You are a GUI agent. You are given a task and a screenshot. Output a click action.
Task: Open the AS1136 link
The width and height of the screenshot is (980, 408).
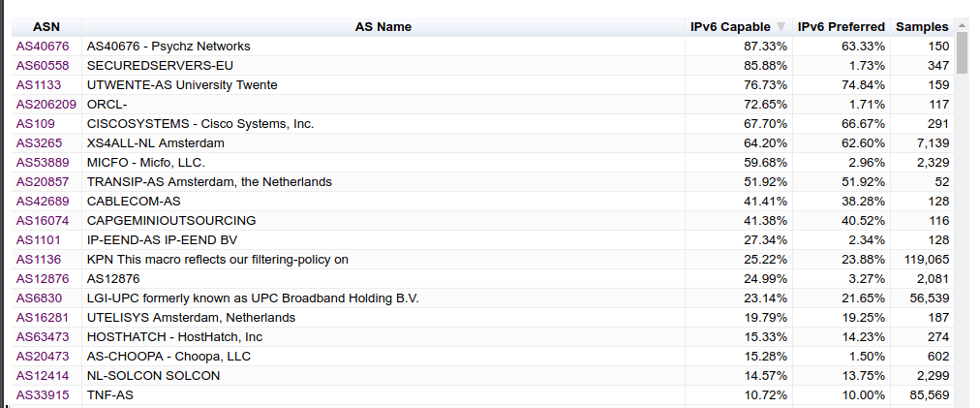click(x=39, y=260)
